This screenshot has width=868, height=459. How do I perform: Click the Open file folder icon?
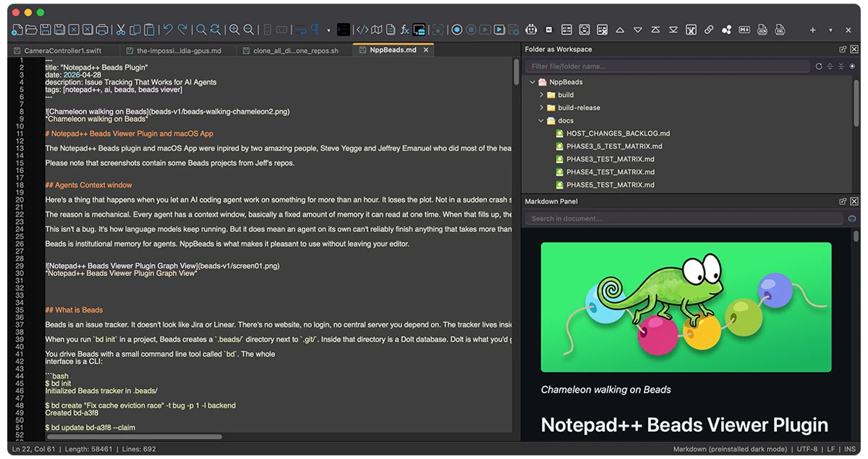pos(31,30)
